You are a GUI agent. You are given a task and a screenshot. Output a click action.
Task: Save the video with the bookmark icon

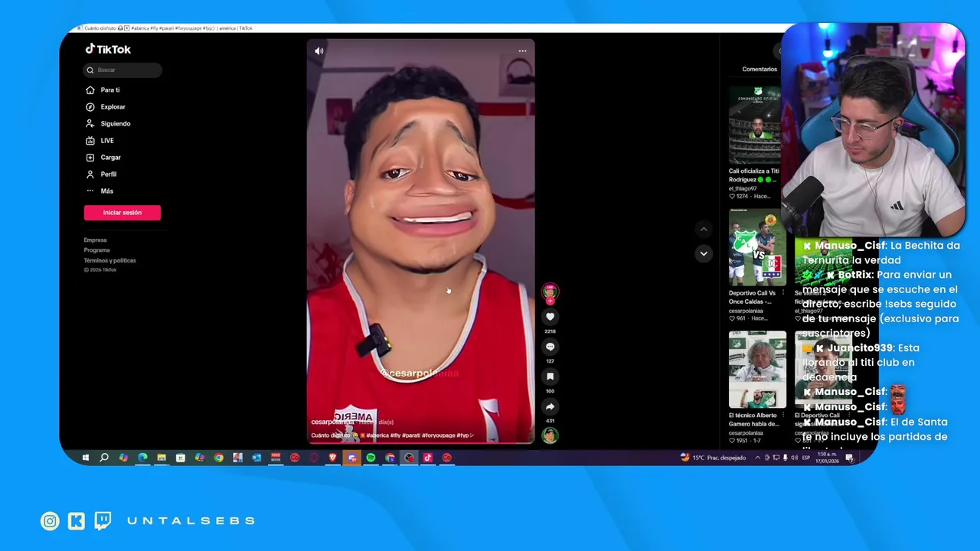(550, 377)
